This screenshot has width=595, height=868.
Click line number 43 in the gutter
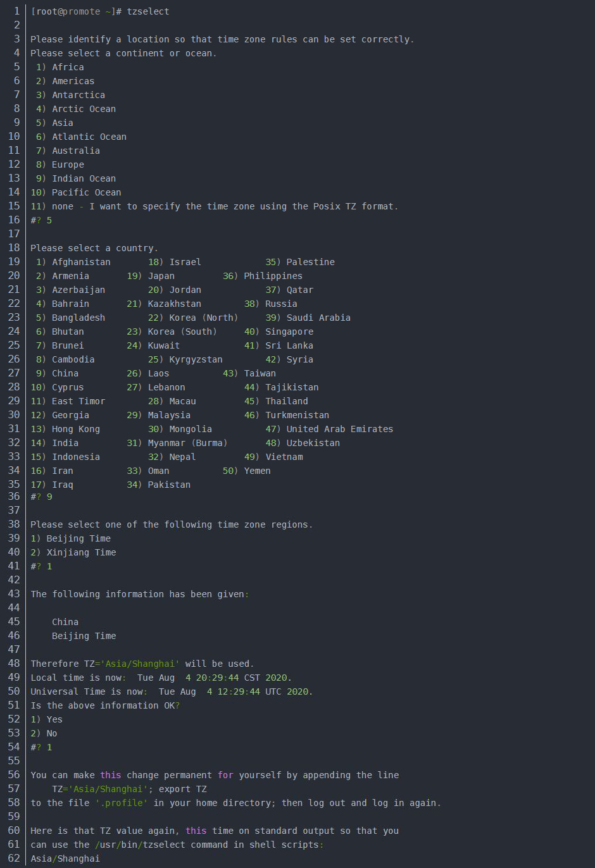tap(14, 594)
